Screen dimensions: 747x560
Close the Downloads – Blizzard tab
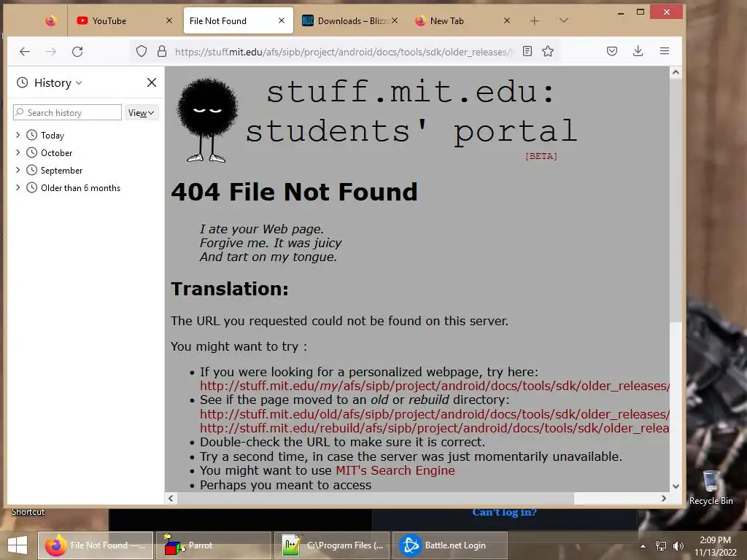395,20
